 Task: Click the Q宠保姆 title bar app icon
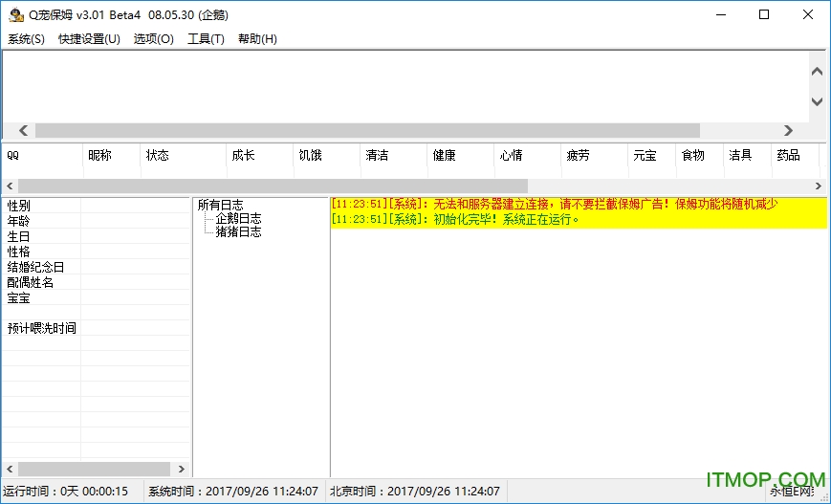16,15
